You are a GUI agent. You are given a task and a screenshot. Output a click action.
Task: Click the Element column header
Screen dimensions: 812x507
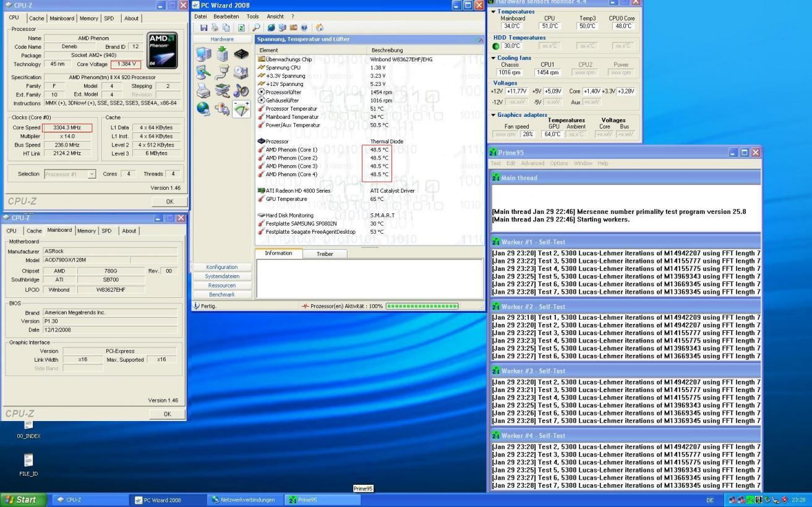(x=312, y=50)
